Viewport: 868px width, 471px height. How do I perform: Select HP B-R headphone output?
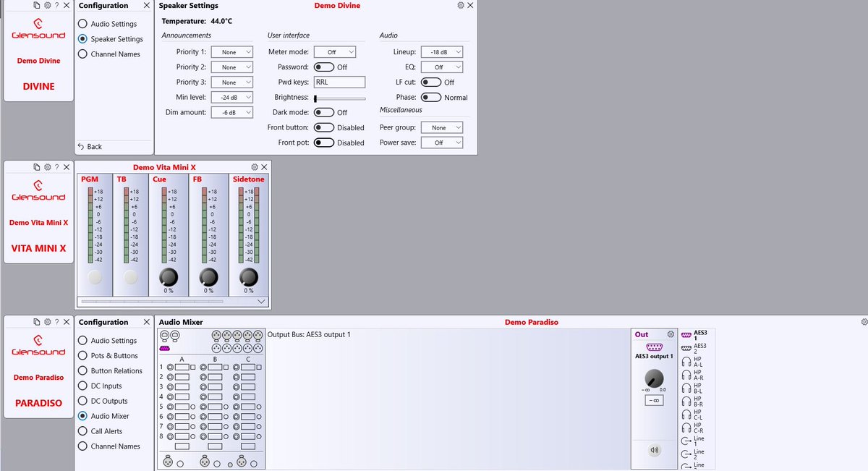coord(692,401)
